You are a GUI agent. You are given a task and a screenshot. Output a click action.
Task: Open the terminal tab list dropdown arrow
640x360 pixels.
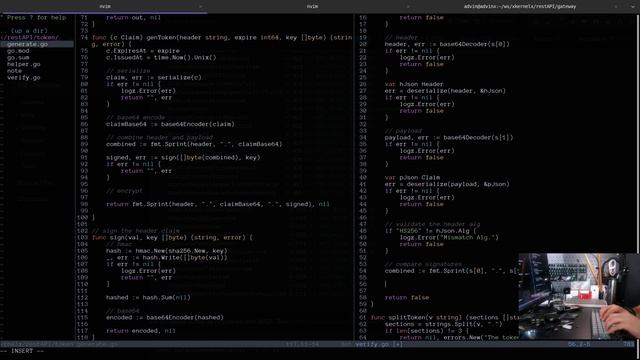pyautogui.click(x=633, y=7)
